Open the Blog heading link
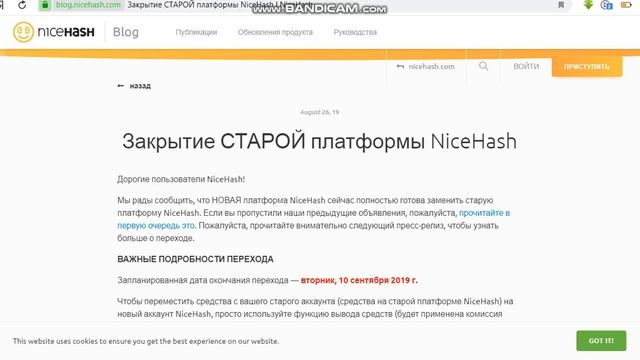Image resolution: width=640 pixels, height=360 pixels. coord(126,32)
